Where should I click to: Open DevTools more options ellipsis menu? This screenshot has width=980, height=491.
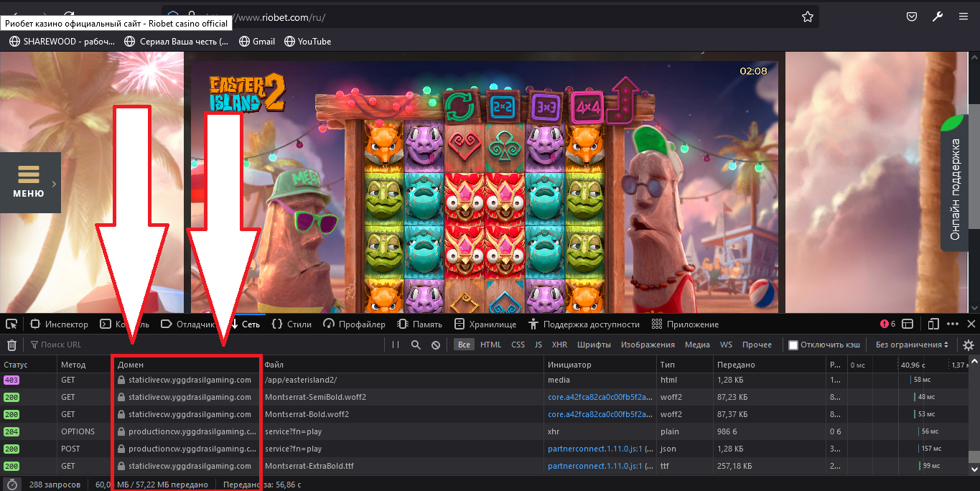[953, 324]
